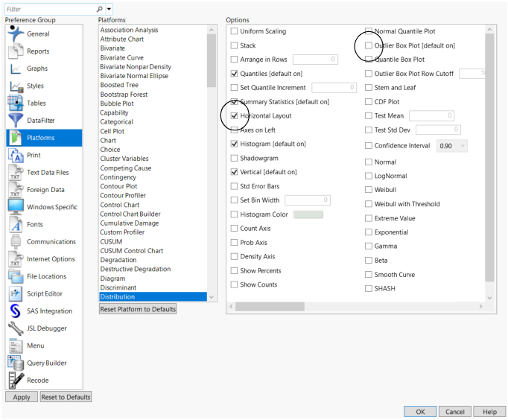Click the Platforms list scroll-down arrow

tap(212, 297)
